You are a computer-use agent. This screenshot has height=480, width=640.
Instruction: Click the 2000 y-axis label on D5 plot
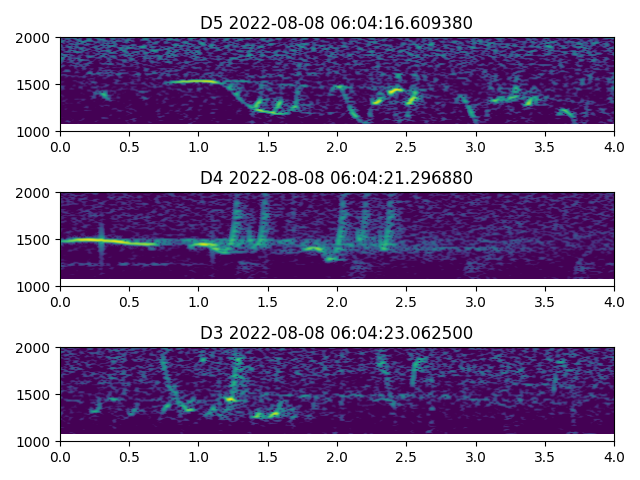pyautogui.click(x=36, y=38)
